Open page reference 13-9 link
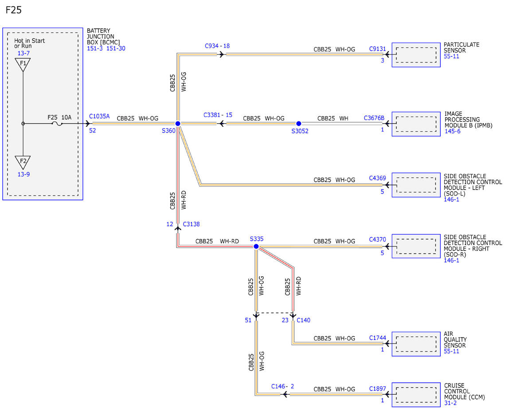Image resolution: width=532 pixels, height=411 pixels. coord(23,174)
